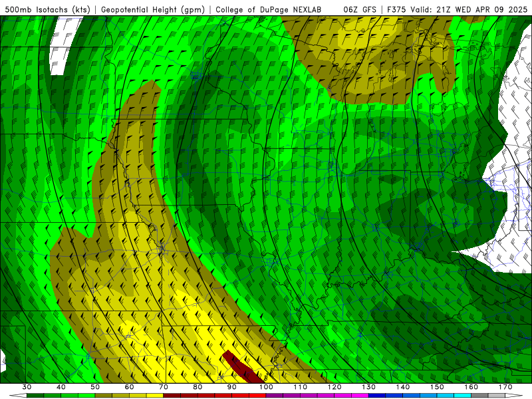Click the 50 knot legend label
This screenshot has height=399, width=532.
tap(95, 387)
